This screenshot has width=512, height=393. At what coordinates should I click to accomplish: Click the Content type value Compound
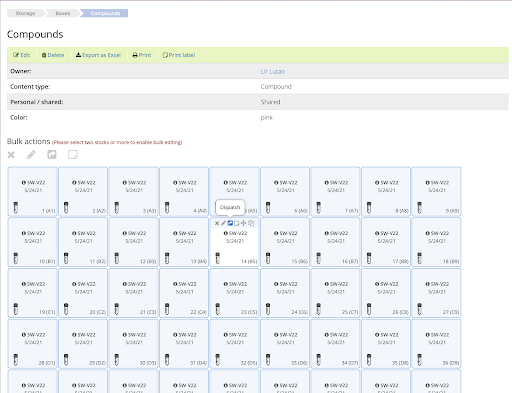click(276, 87)
